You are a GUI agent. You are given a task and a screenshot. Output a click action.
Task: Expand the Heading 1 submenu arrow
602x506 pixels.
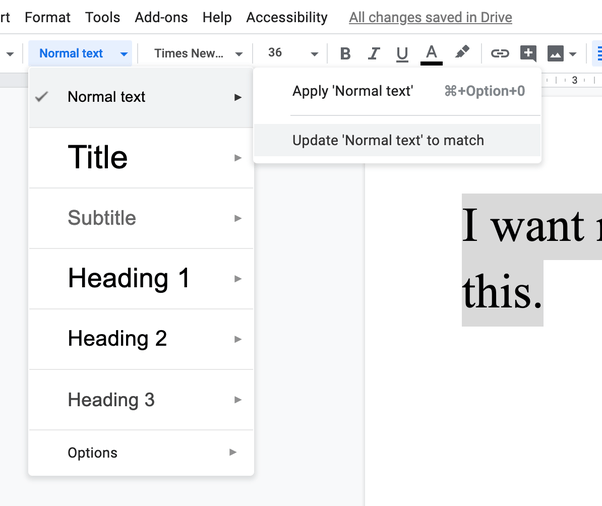[x=238, y=279]
